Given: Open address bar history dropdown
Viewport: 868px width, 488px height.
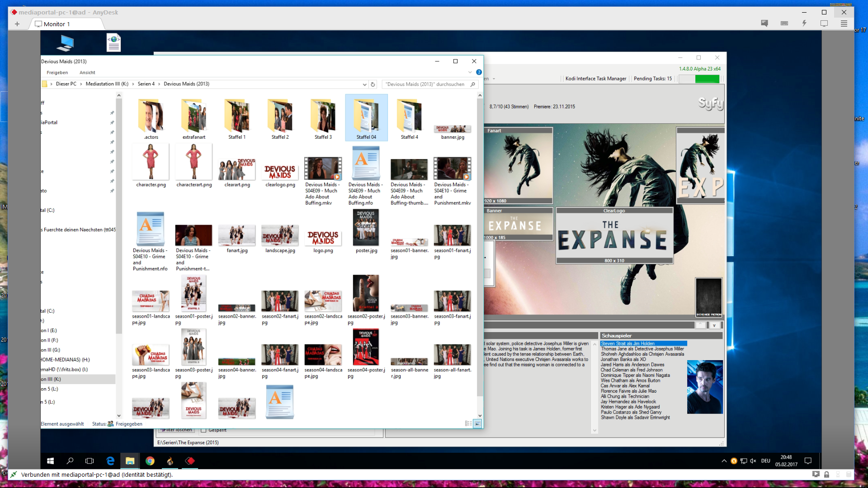Looking at the screenshot, I should pyautogui.click(x=364, y=84).
